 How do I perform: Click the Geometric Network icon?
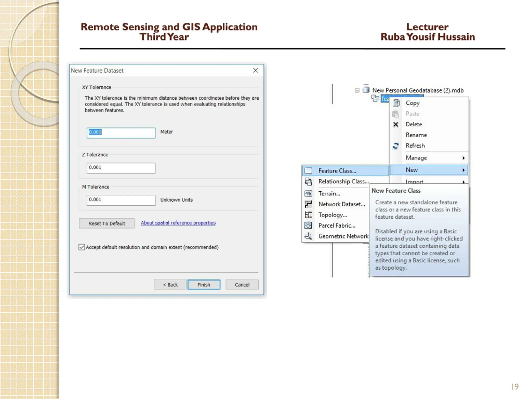[308, 236]
